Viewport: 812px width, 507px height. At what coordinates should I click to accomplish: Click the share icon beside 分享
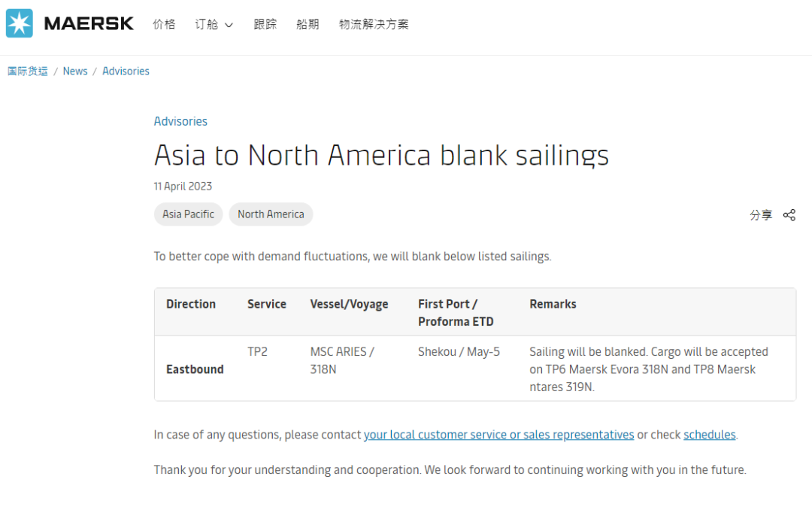[x=789, y=215]
